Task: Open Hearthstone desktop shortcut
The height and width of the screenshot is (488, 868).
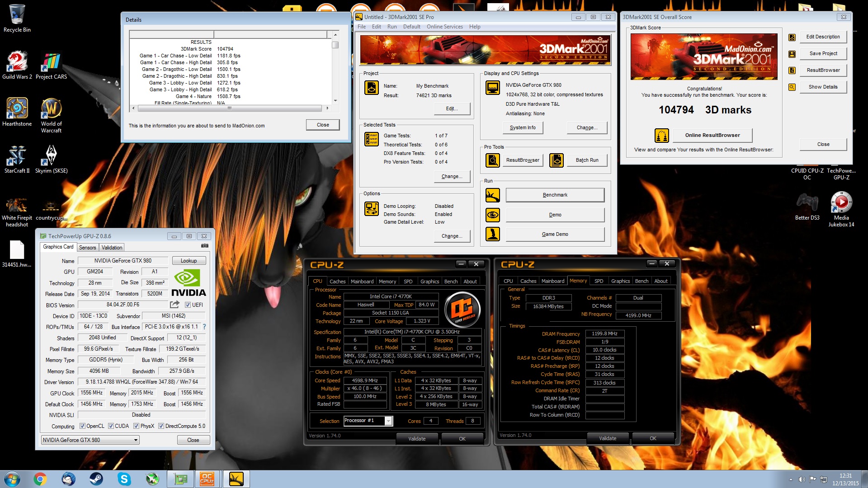Action: [x=17, y=112]
